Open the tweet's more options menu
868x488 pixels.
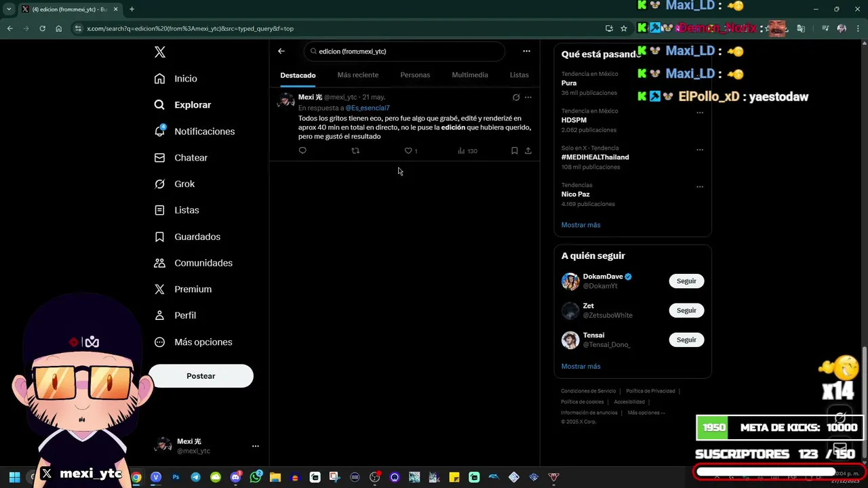coord(528,98)
